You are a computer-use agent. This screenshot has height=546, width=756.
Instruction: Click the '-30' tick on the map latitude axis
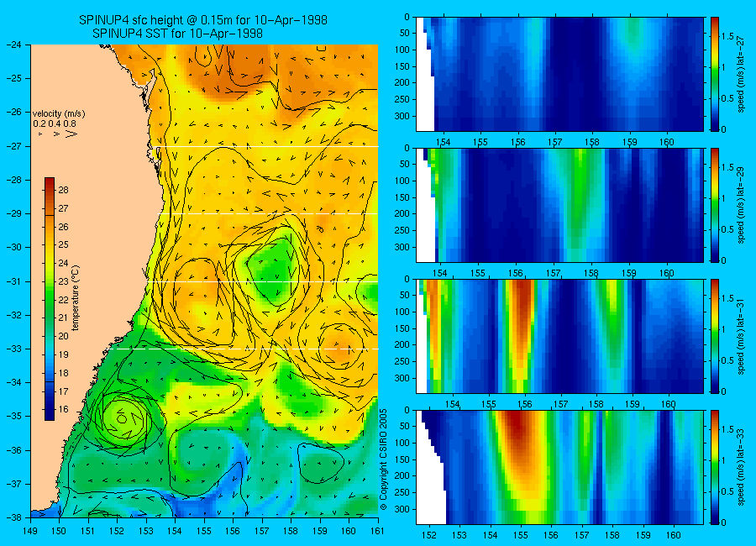pos(14,247)
